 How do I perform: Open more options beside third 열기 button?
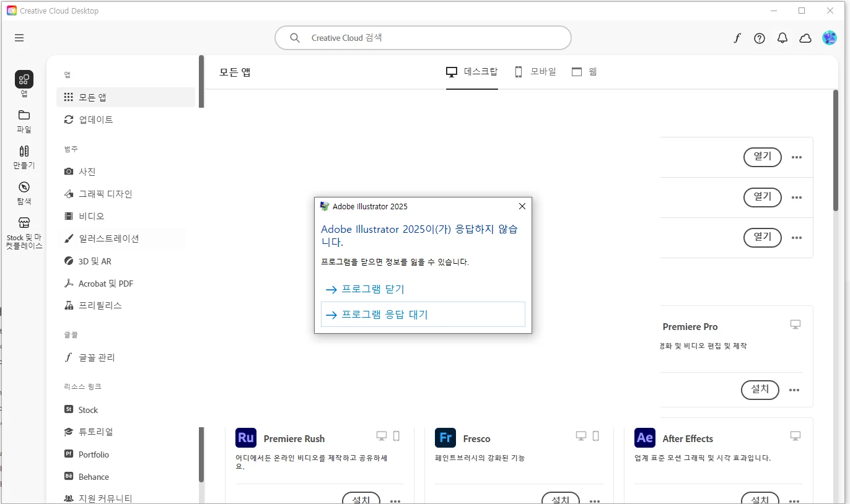[797, 238]
